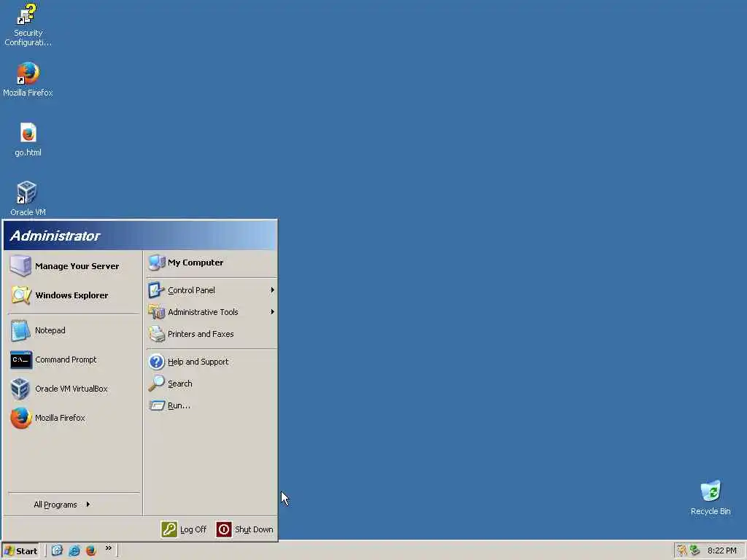Click the Start button on taskbar
Image resolution: width=747 pixels, height=560 pixels.
(x=20, y=551)
